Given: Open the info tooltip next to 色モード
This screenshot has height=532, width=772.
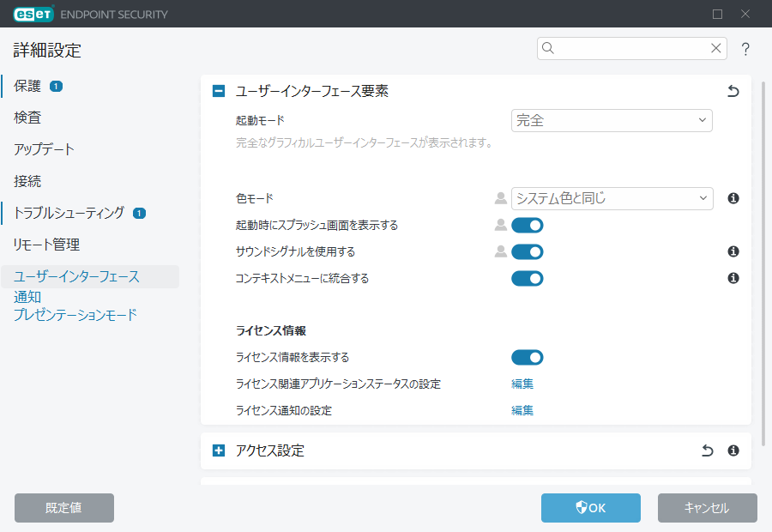Looking at the screenshot, I should pyautogui.click(x=732, y=198).
